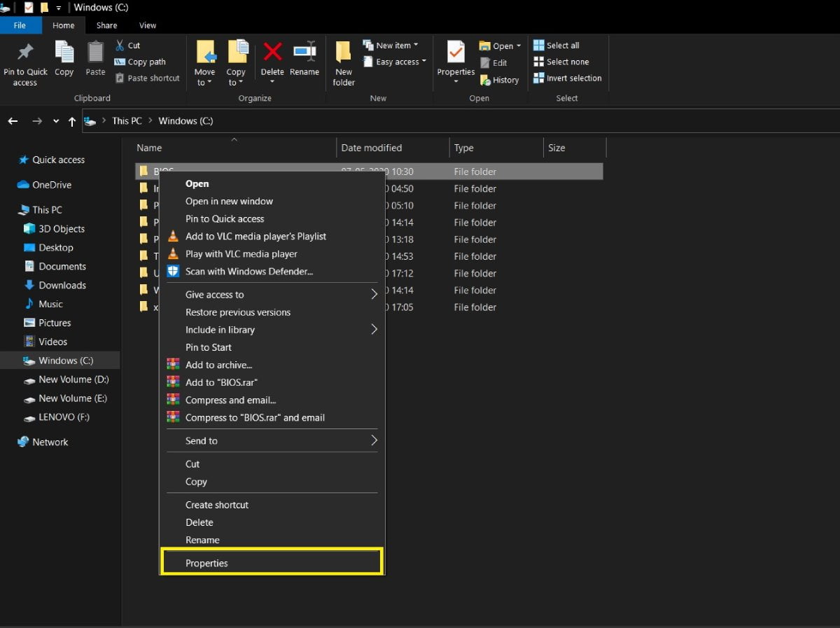Screen dimensions: 840x628
Task: Click New folder ribbon icon
Action: (343, 53)
